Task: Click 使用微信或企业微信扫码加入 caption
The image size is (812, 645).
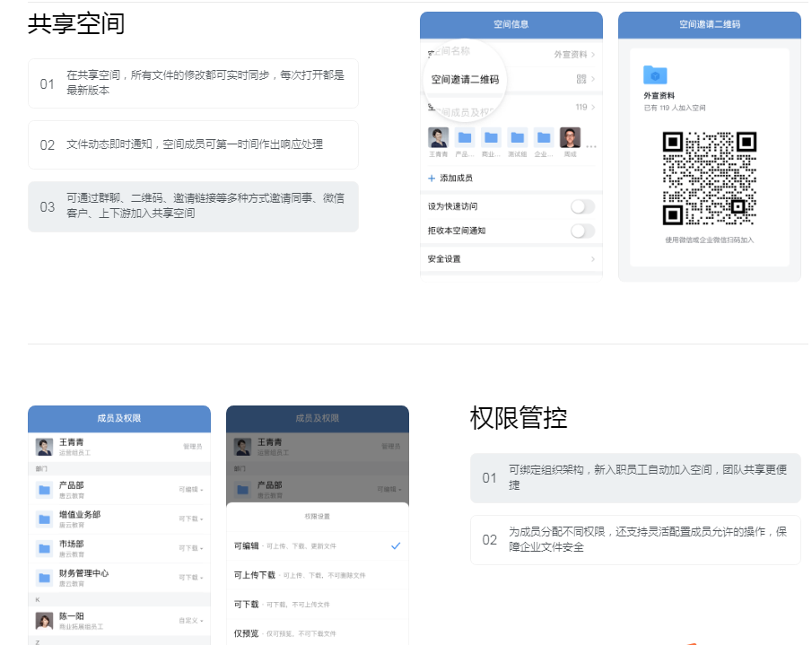Action: pyautogui.click(x=710, y=240)
